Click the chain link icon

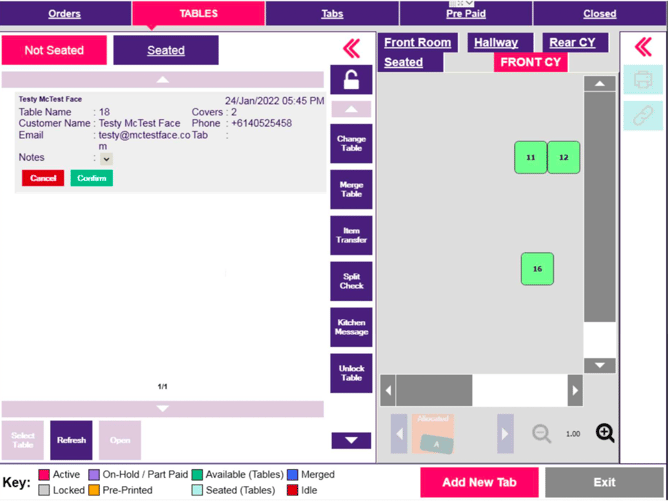tap(643, 116)
